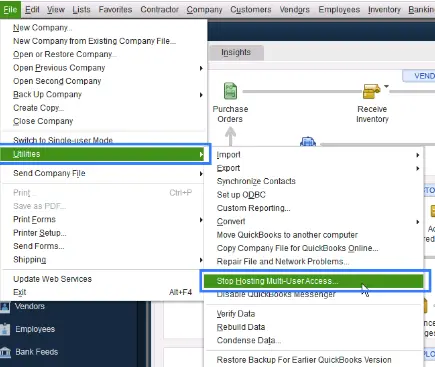Open the File menu
Image resolution: width=435 pixels, height=367 pixels.
[10, 9]
